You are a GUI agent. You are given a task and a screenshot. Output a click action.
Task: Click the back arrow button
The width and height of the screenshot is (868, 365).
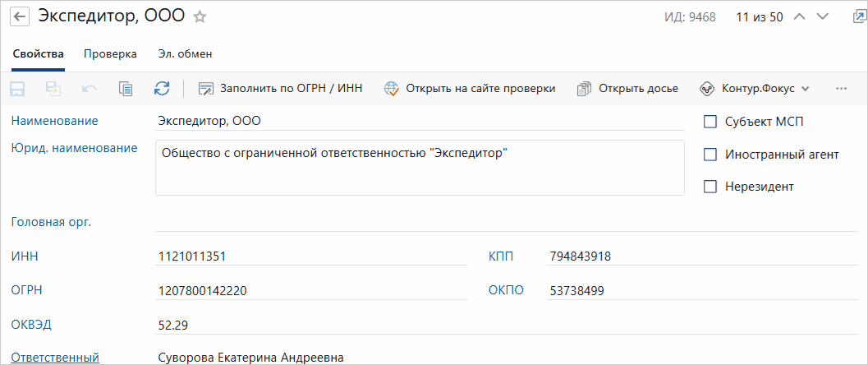pyautogui.click(x=18, y=17)
